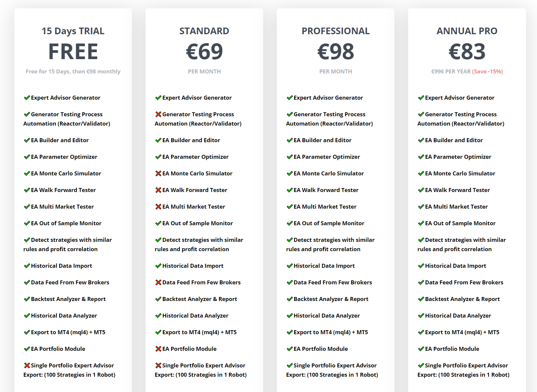Click red X beside Trial Single Portfolio Export
This screenshot has height=392, width=537.
[x=27, y=365]
